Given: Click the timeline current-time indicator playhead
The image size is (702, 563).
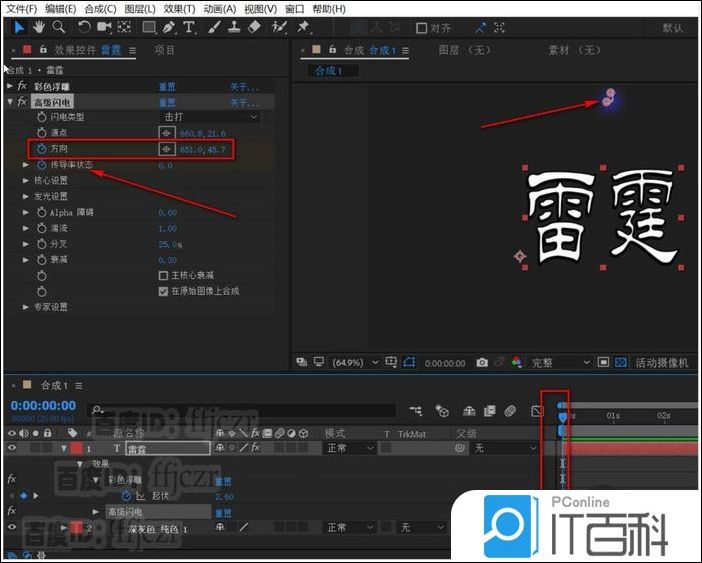Looking at the screenshot, I should coord(562,415).
